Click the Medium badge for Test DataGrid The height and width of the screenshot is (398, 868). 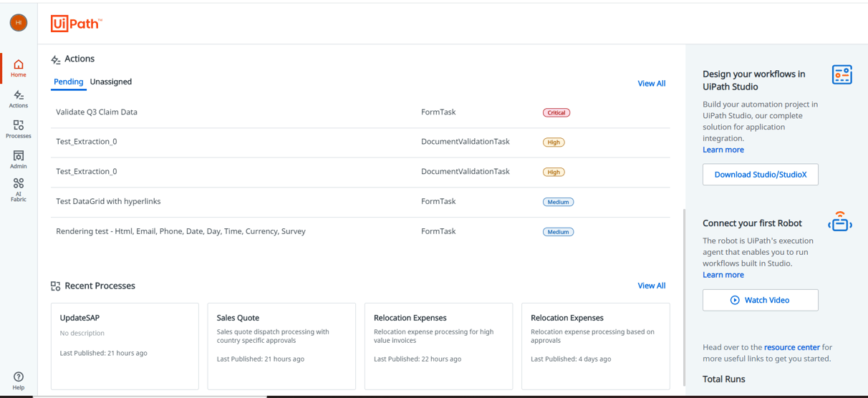[558, 203]
